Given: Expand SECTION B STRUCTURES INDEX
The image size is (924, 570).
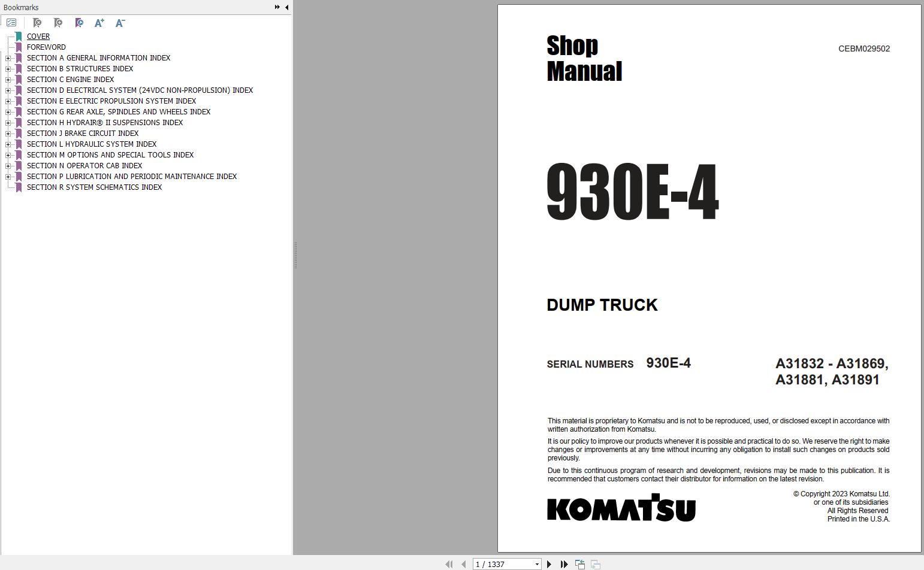Looking at the screenshot, I should tap(8, 69).
